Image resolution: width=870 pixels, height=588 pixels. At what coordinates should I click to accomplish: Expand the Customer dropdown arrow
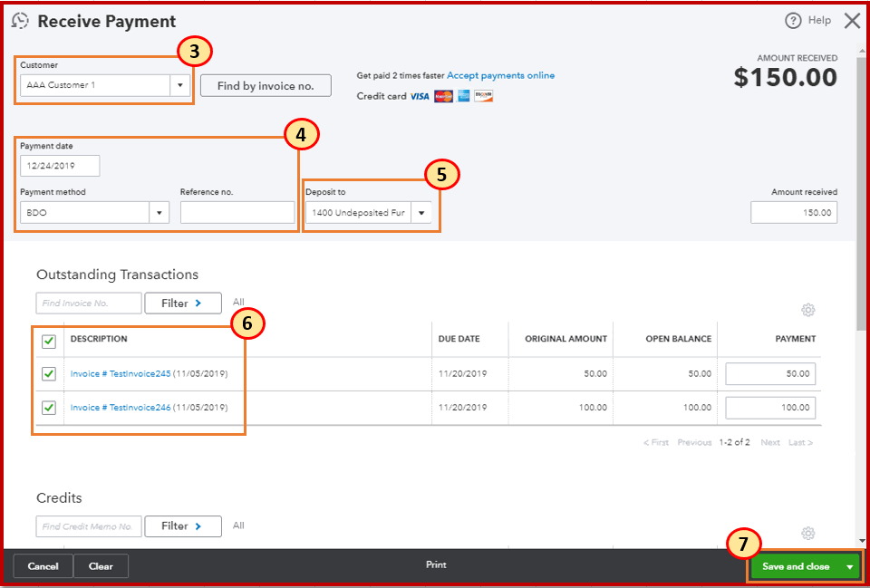pos(179,85)
